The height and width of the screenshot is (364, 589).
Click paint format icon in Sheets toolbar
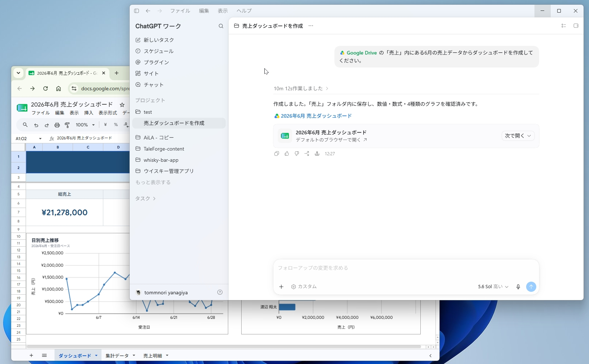67,125
